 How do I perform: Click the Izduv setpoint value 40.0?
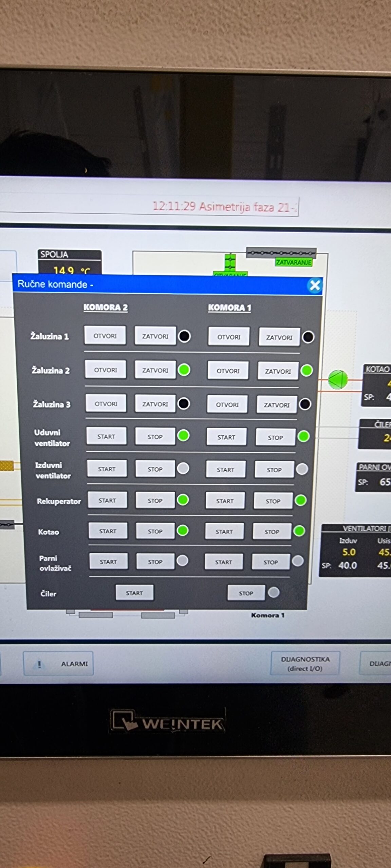347,566
